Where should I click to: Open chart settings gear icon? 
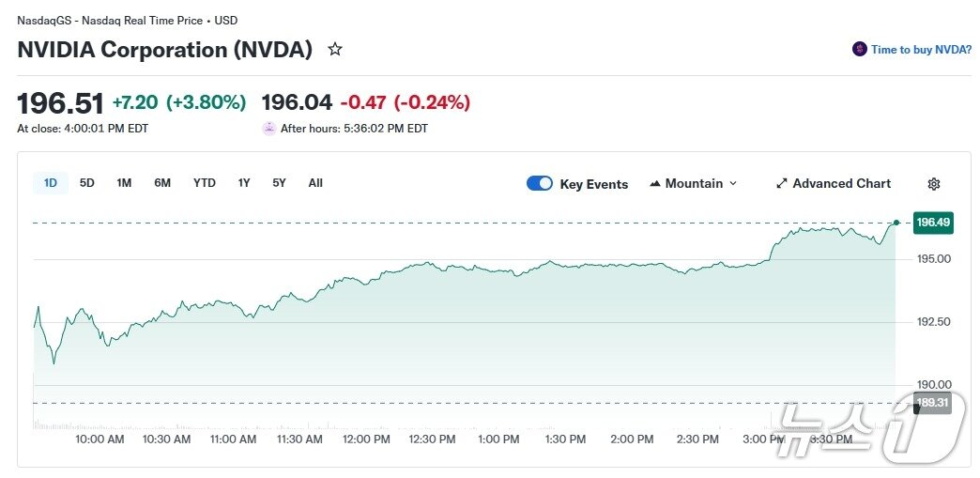(933, 184)
